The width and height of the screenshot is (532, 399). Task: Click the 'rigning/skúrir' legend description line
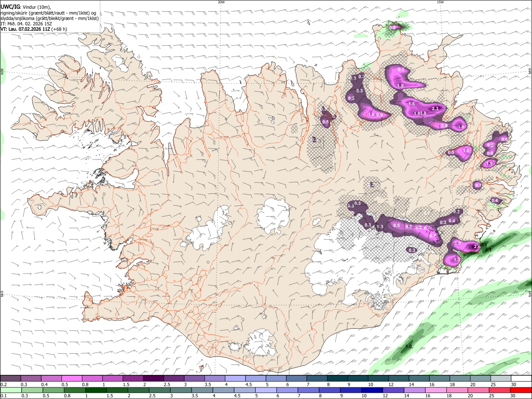point(48,12)
